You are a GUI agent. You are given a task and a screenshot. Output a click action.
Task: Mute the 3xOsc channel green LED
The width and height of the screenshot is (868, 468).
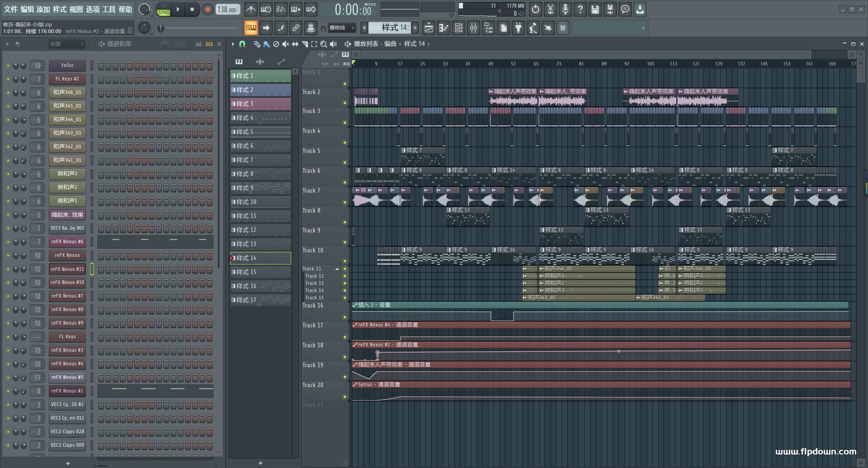click(x=8, y=66)
